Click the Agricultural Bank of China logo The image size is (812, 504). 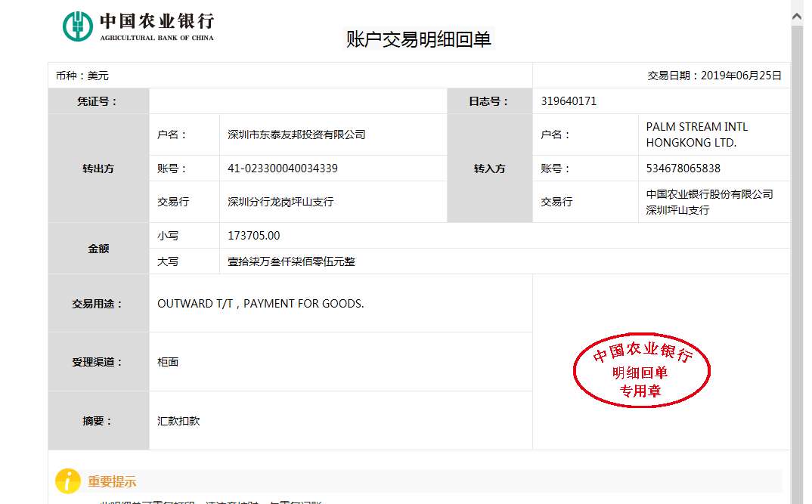[138, 26]
